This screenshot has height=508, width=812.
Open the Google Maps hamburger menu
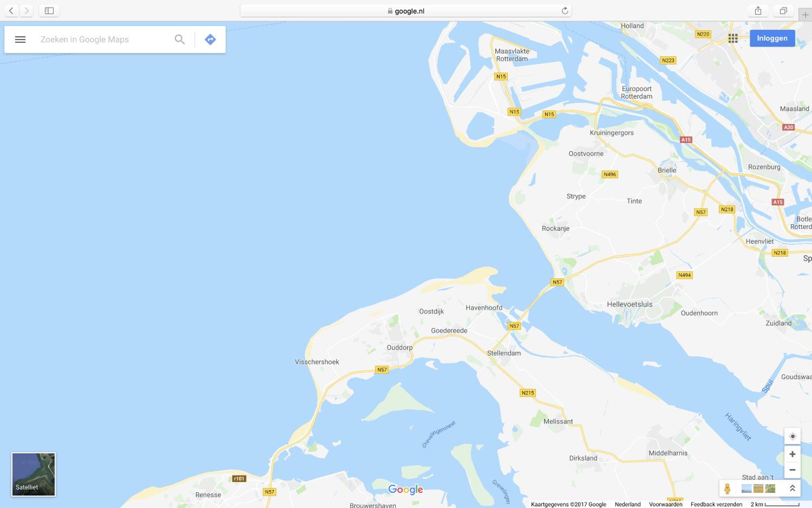coord(20,39)
